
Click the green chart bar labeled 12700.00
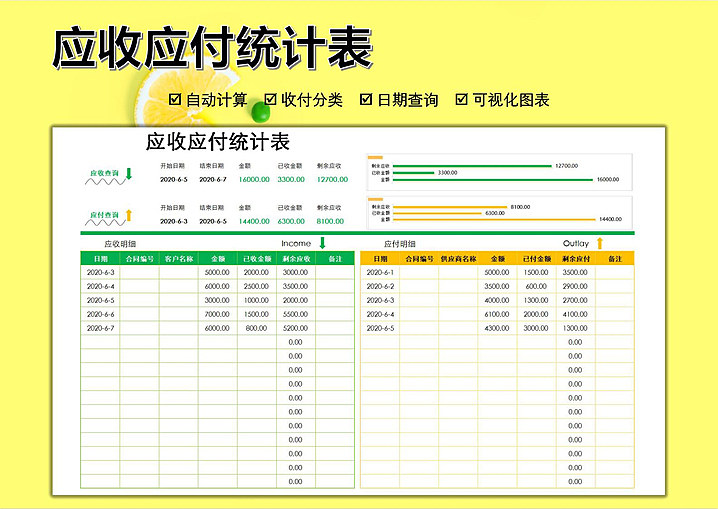pyautogui.click(x=472, y=166)
